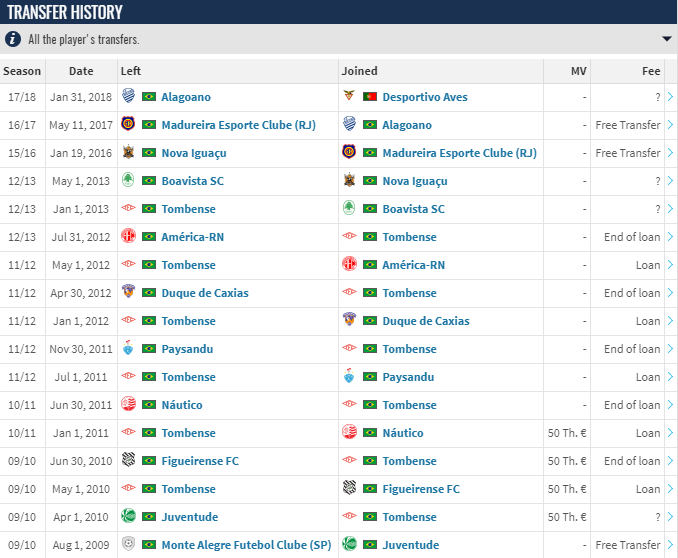Click Tombense crest in Jan 1, 2013 row

(128, 208)
